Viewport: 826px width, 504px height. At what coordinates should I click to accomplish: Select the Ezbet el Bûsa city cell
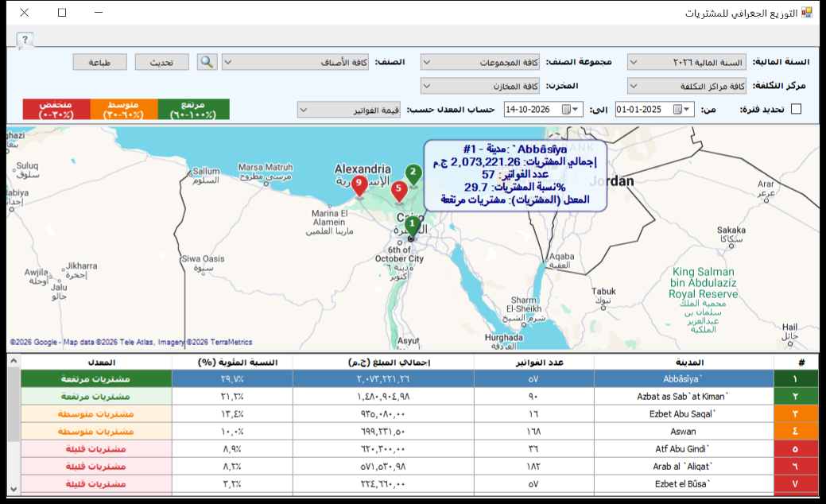point(684,483)
